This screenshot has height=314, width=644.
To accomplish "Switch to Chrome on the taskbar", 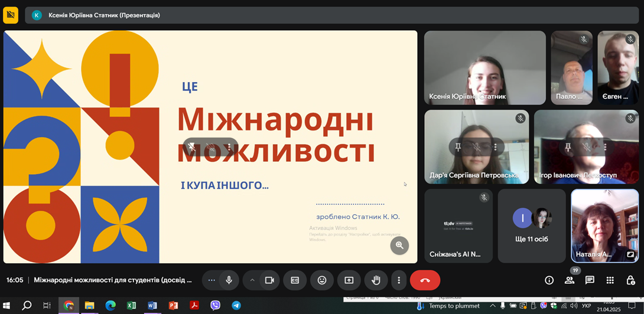I will pos(68,305).
